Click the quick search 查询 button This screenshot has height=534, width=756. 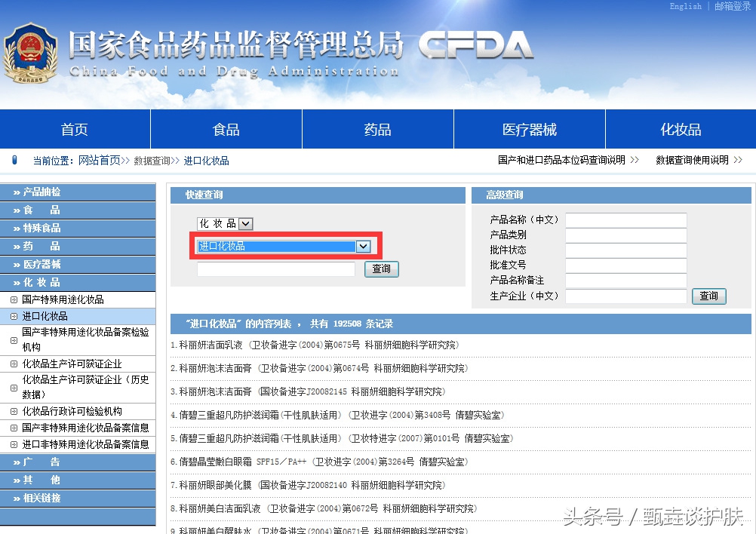pyautogui.click(x=381, y=269)
